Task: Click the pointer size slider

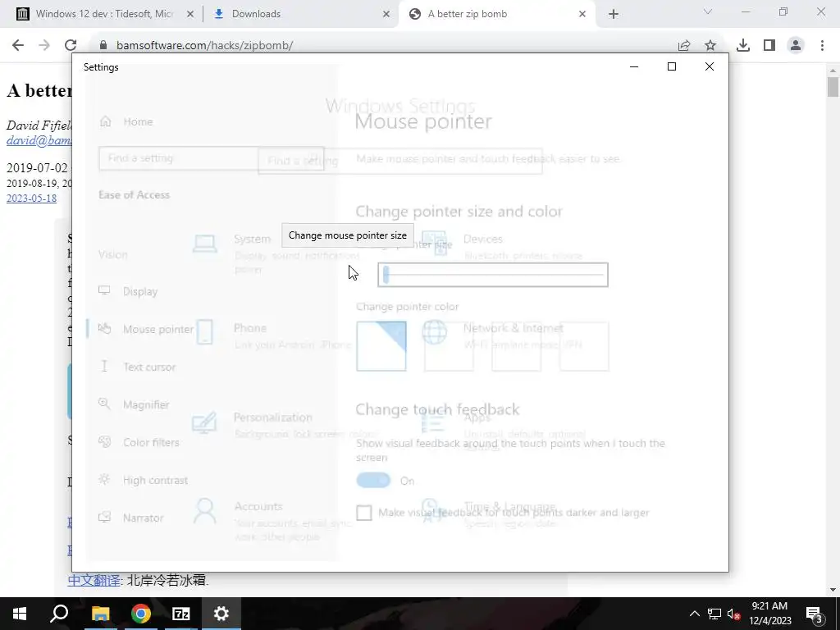Action: pyautogui.click(x=493, y=275)
